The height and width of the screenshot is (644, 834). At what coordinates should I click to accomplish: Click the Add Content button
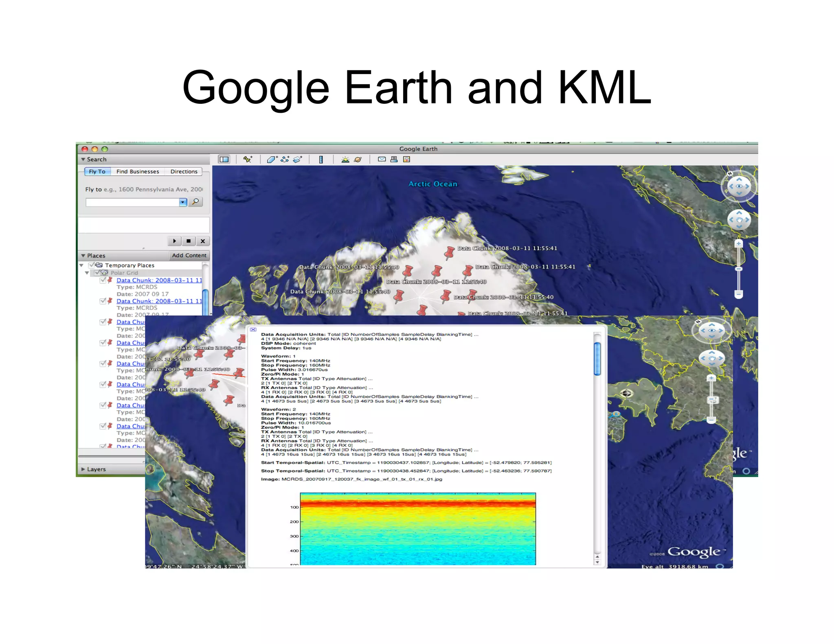[189, 255]
